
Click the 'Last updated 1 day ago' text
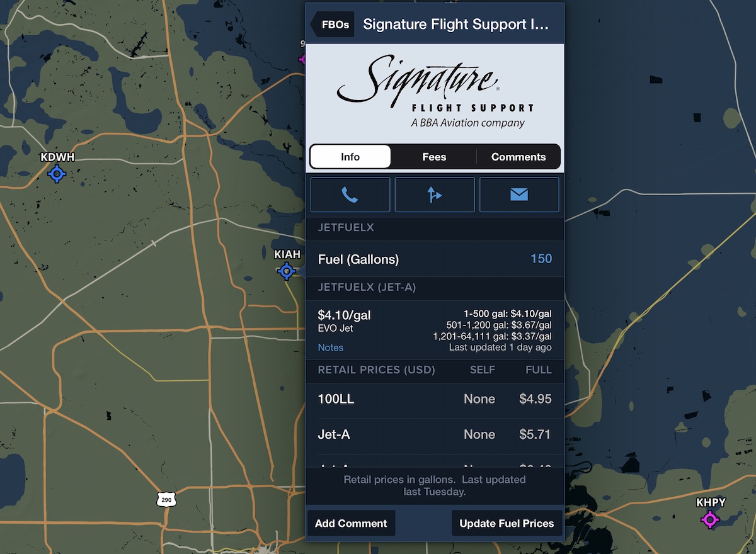[x=500, y=348]
